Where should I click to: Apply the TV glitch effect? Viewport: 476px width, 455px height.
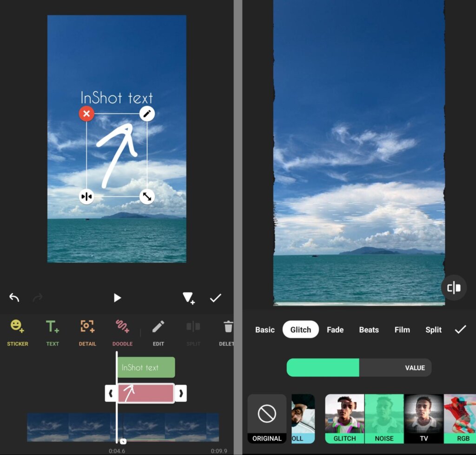423,418
